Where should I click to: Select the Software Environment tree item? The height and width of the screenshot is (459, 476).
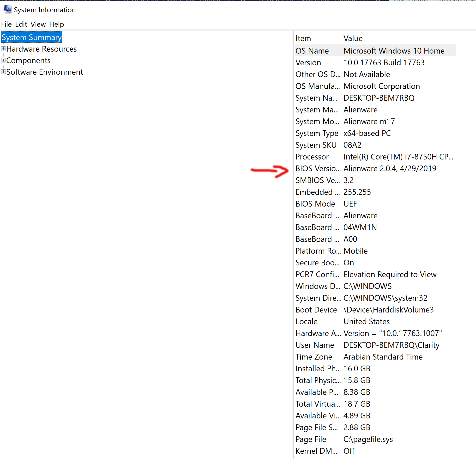click(x=45, y=72)
